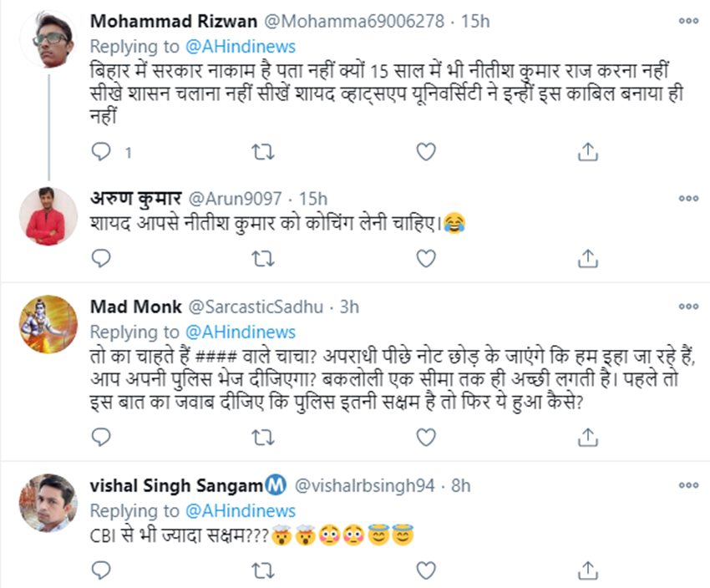Viewport: 710px width, 588px height.
Task: Retweet Mohammad Rizwan's tweet
Action: (261, 151)
